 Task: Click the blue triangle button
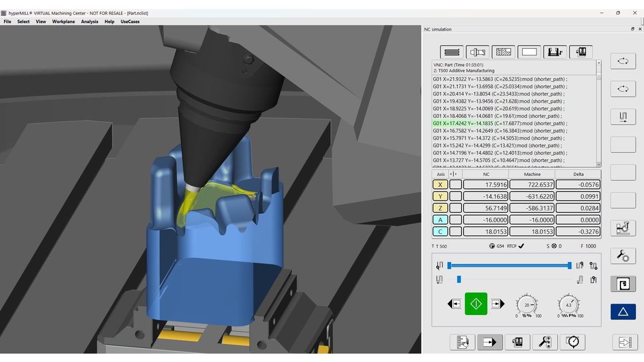623,311
